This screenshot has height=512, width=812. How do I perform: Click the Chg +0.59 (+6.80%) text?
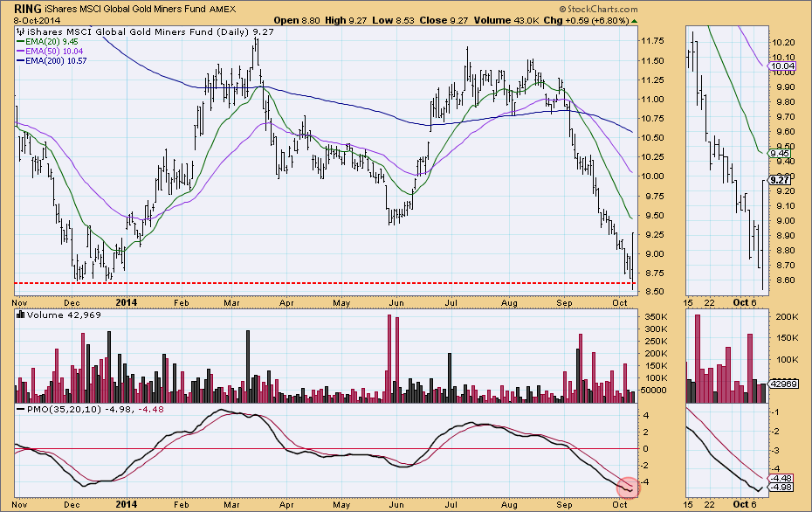586,21
